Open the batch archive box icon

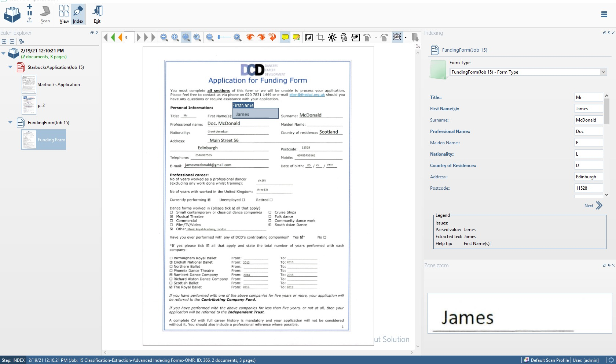coord(12,15)
